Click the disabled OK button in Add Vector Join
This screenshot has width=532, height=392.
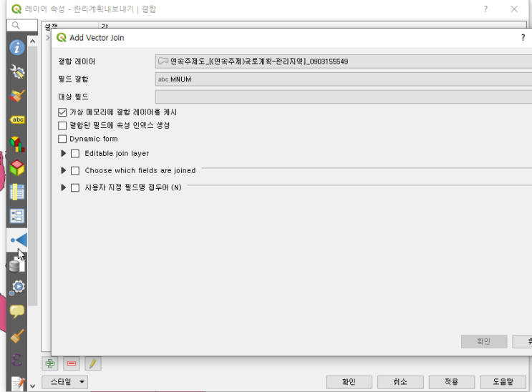click(x=484, y=341)
